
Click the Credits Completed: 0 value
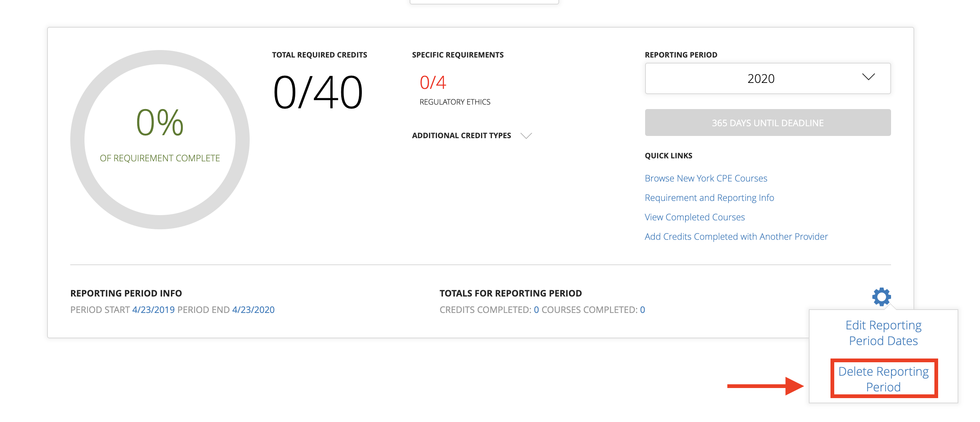click(536, 310)
